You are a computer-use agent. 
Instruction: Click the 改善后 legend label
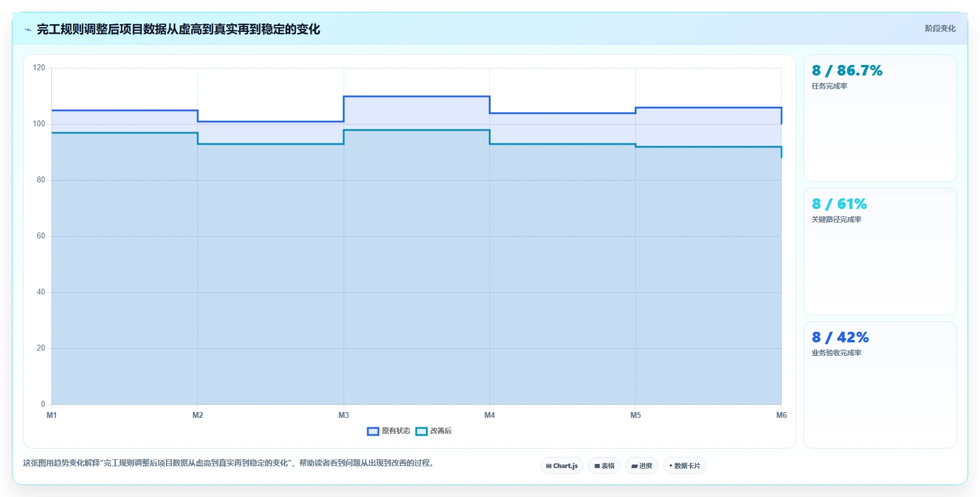point(441,431)
